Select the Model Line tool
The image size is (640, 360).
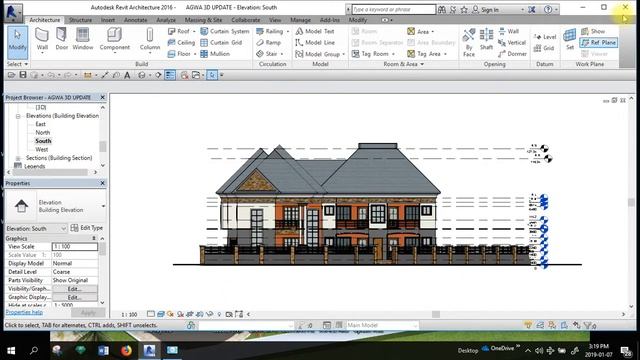(315, 42)
